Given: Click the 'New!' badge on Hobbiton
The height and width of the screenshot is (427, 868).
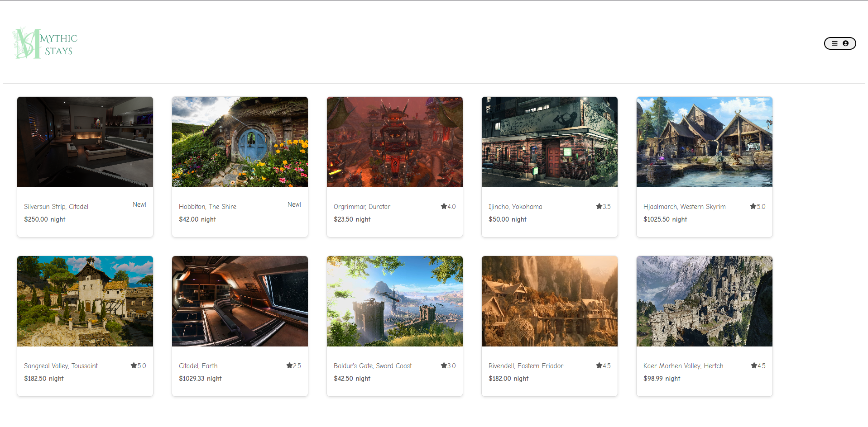Looking at the screenshot, I should (x=294, y=204).
